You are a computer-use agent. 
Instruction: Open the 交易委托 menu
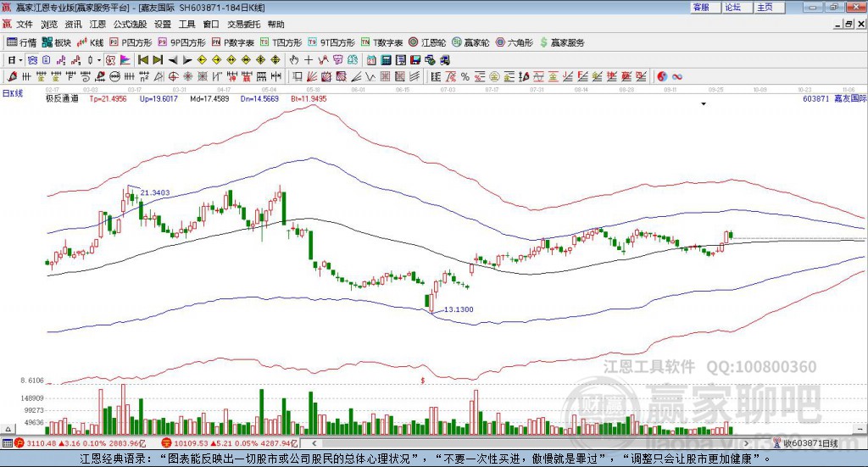[x=243, y=25]
